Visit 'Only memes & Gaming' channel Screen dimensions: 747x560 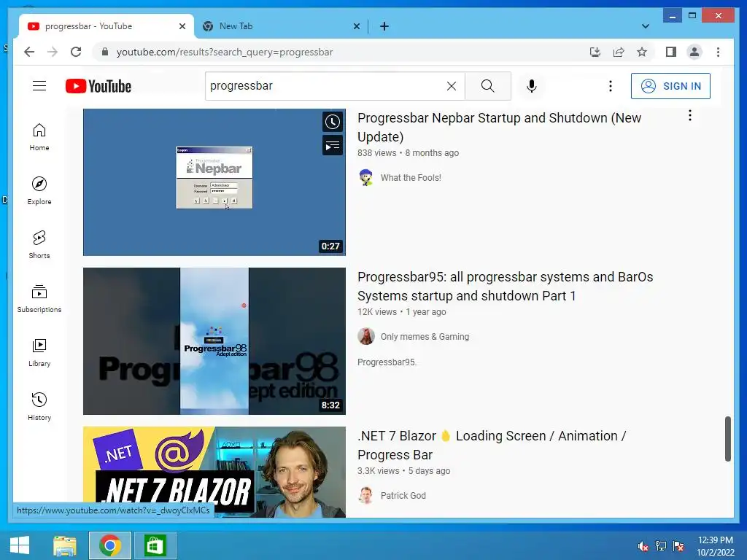pyautogui.click(x=425, y=337)
